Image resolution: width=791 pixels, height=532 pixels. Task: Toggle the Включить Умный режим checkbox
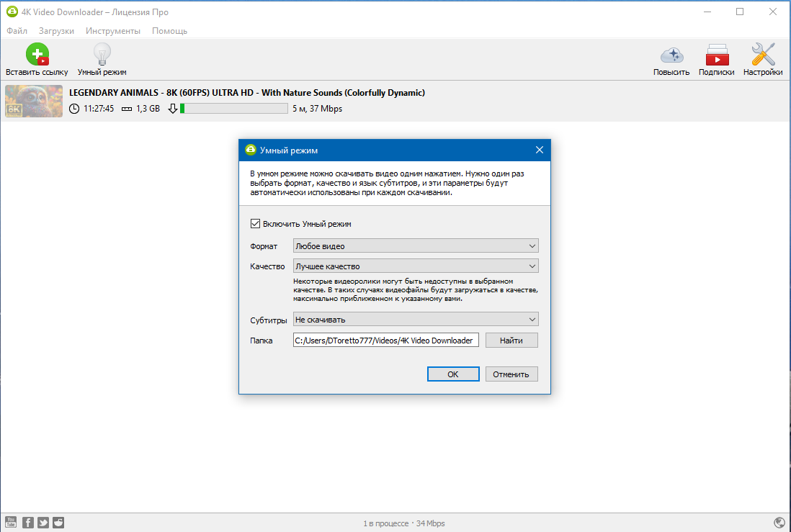tap(255, 223)
